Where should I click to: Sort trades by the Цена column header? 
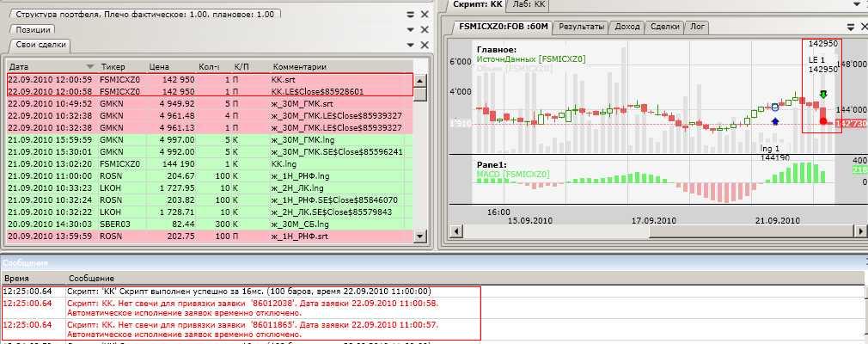pos(171,67)
